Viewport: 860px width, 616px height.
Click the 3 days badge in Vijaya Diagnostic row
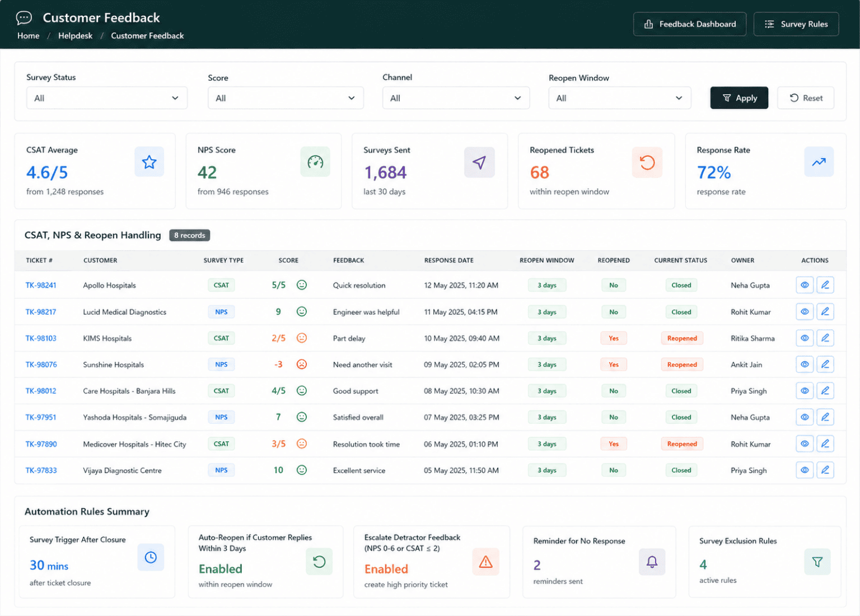point(547,470)
